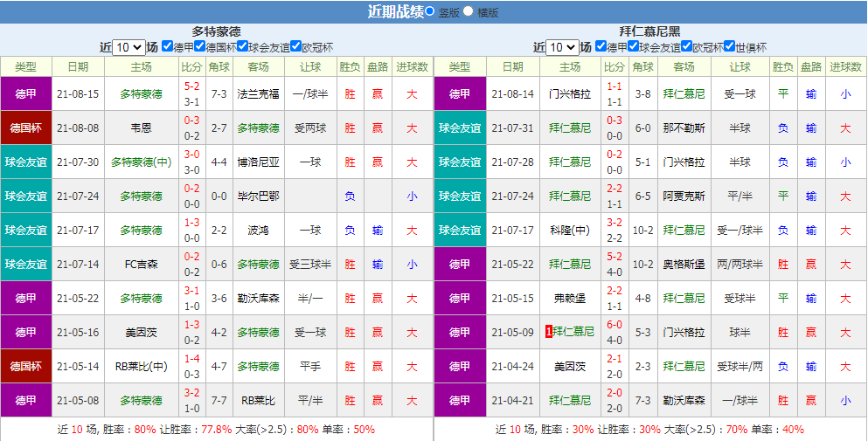The width and height of the screenshot is (868, 441).
Task: Click the 波鸿 away team cell
Action: click(x=259, y=231)
